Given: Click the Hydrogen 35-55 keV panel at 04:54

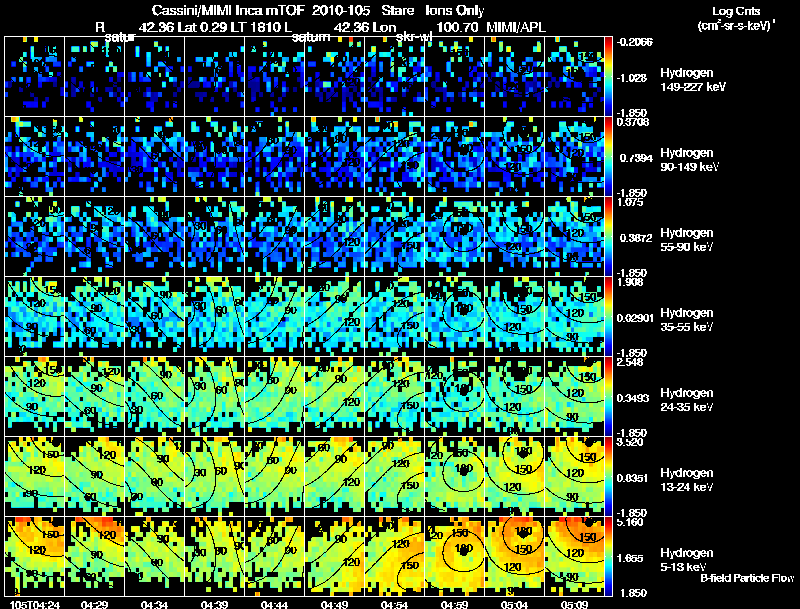Looking at the screenshot, I should [x=394, y=316].
